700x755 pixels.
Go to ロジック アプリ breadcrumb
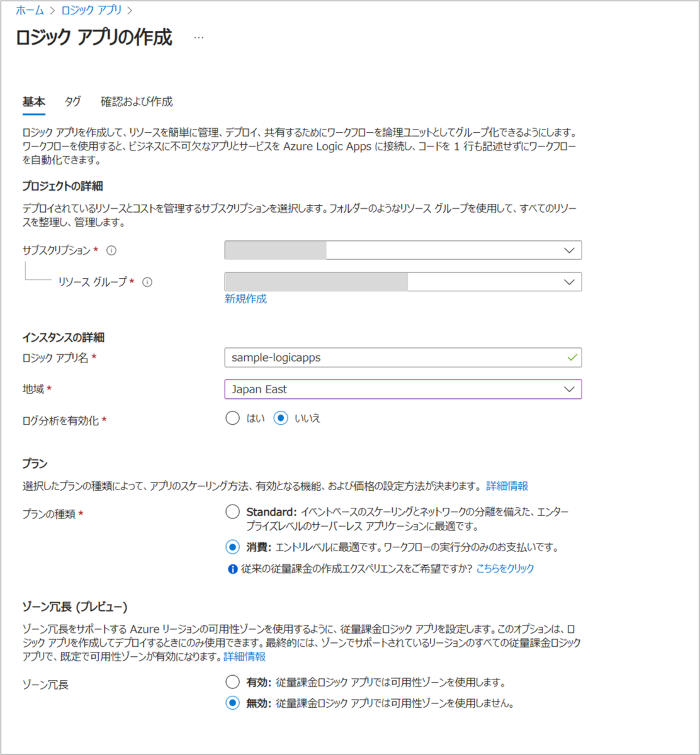click(91, 11)
